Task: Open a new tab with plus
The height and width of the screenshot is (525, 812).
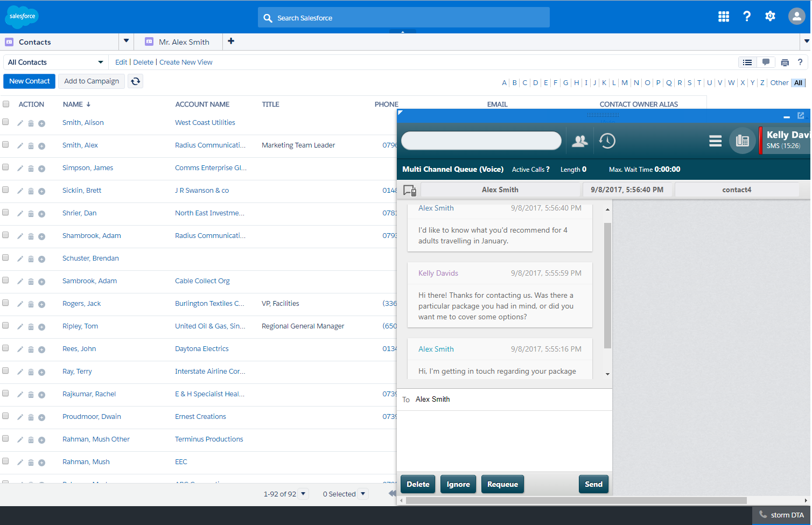Action: pyautogui.click(x=231, y=41)
